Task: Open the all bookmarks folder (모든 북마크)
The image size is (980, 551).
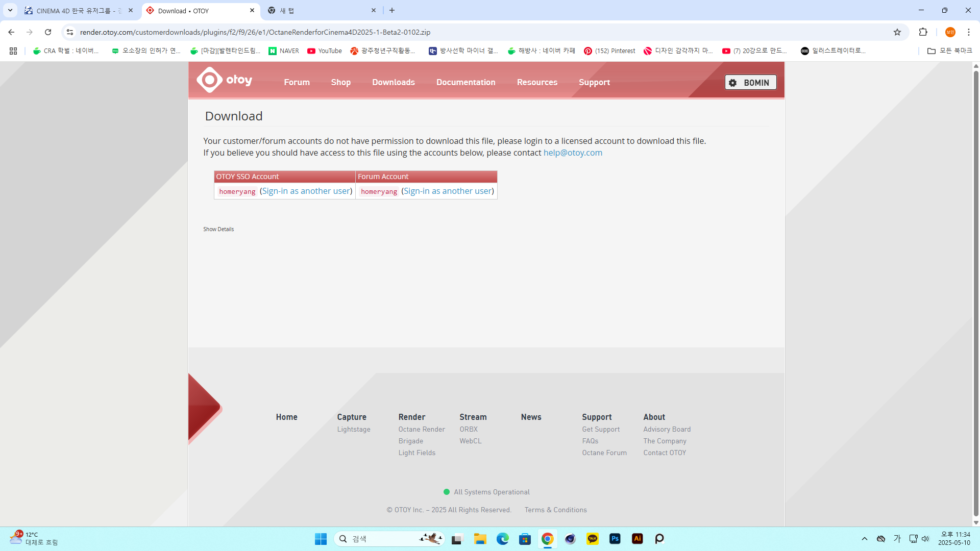Action: (950, 51)
